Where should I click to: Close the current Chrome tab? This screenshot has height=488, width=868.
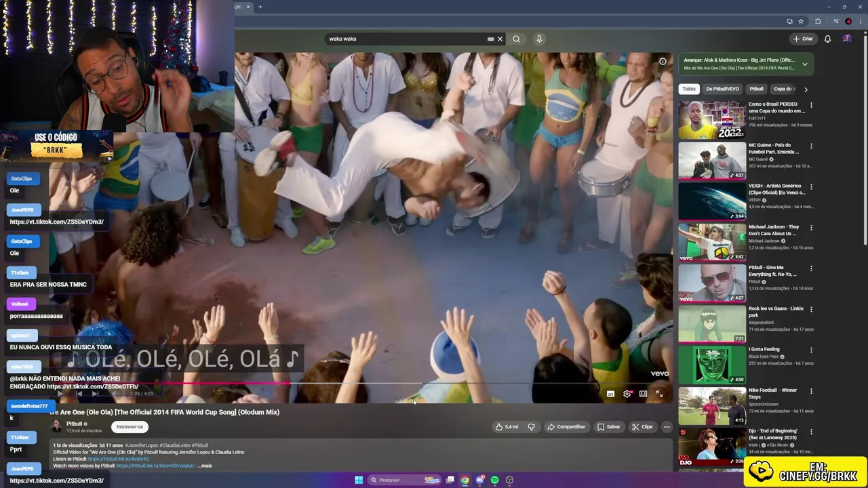(248, 7)
